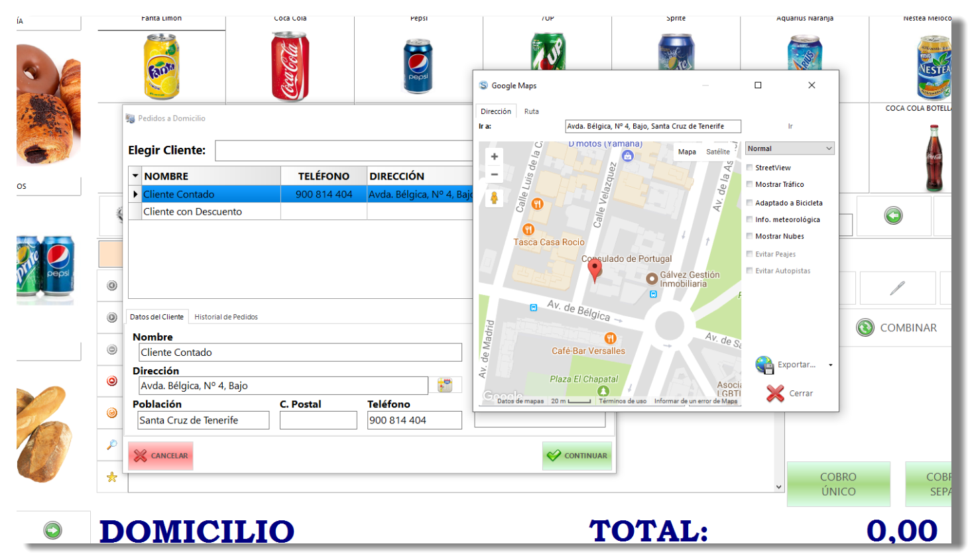Click the Ir button next to address

790,126
